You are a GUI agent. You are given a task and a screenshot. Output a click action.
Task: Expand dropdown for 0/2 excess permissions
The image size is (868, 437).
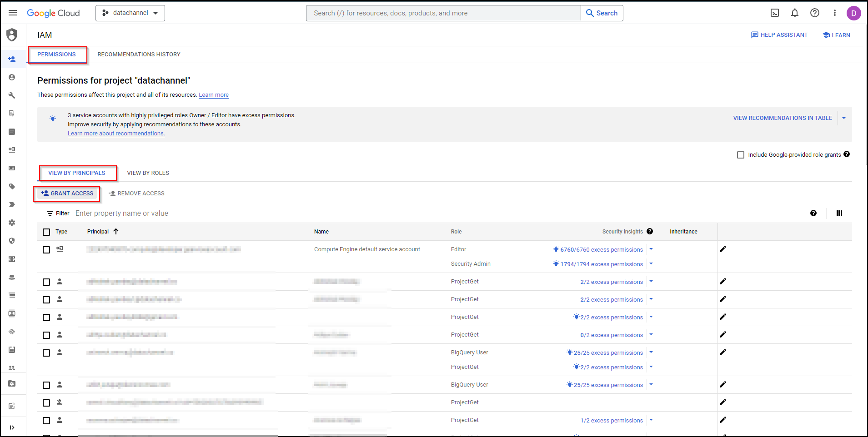click(x=651, y=334)
